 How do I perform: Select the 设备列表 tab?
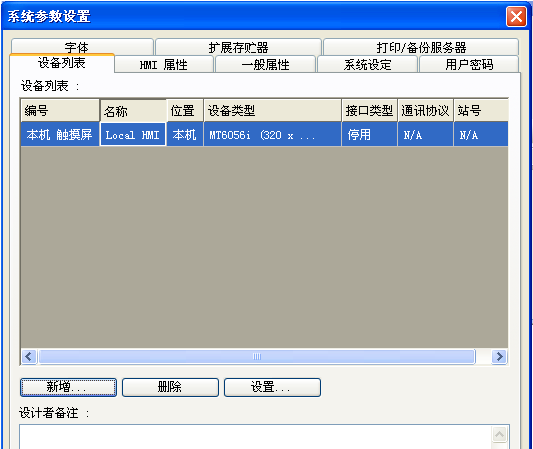(x=62, y=63)
